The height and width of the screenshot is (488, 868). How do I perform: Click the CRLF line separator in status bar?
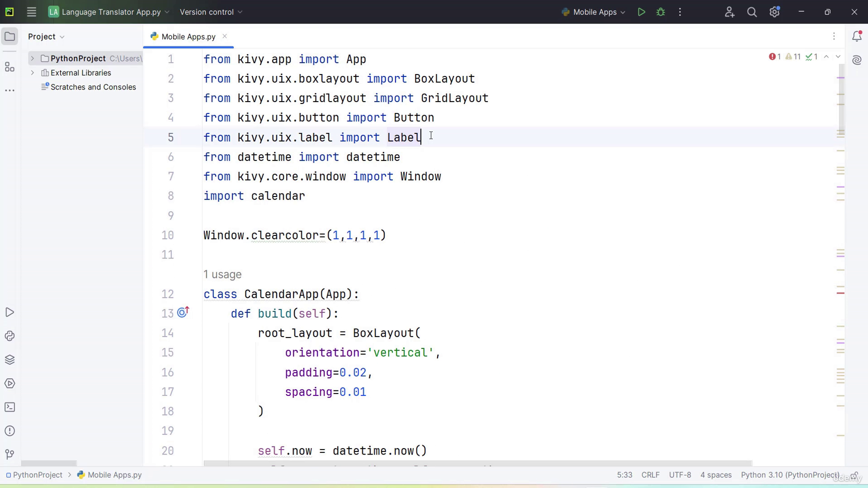(x=650, y=475)
